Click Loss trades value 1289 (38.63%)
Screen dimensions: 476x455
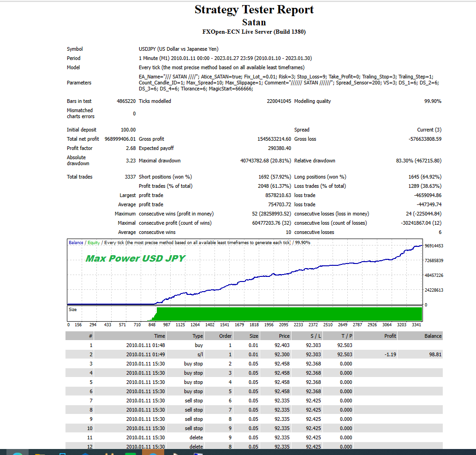425,186
